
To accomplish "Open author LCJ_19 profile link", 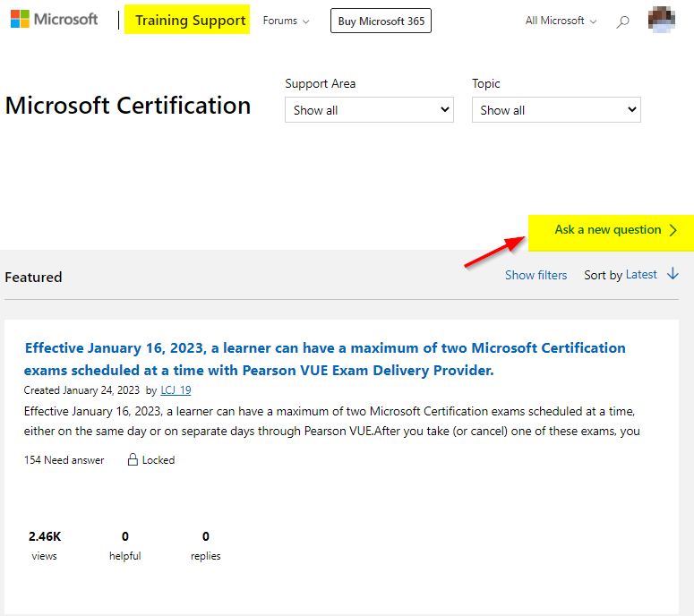I will pyautogui.click(x=176, y=390).
